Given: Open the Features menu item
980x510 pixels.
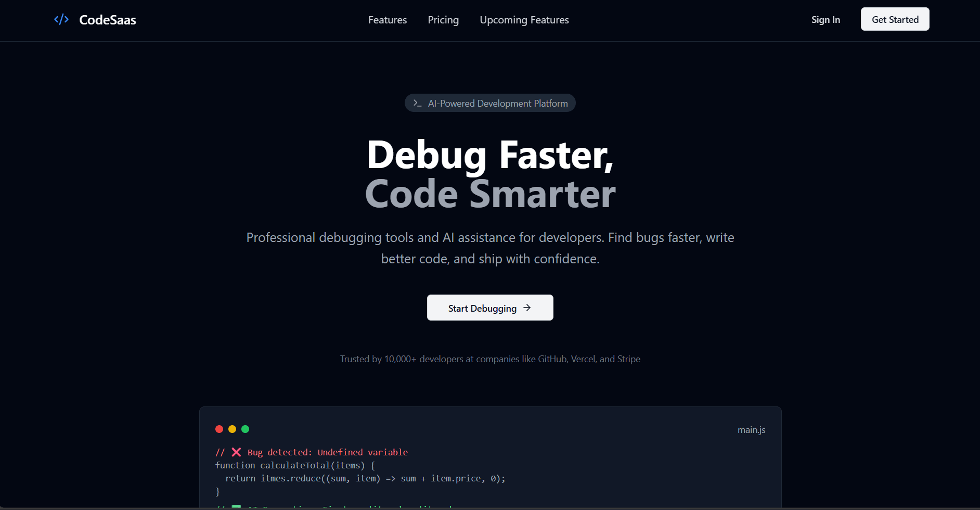Looking at the screenshot, I should pyautogui.click(x=387, y=20).
